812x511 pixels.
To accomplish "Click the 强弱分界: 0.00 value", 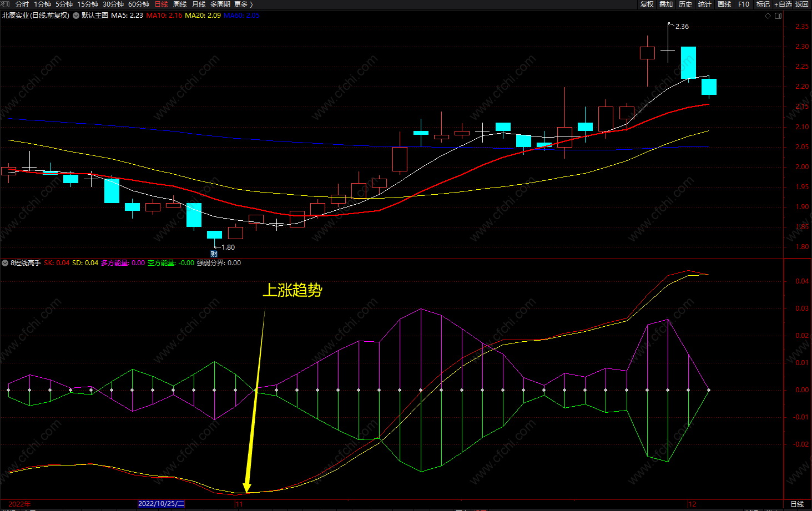I will (219, 263).
